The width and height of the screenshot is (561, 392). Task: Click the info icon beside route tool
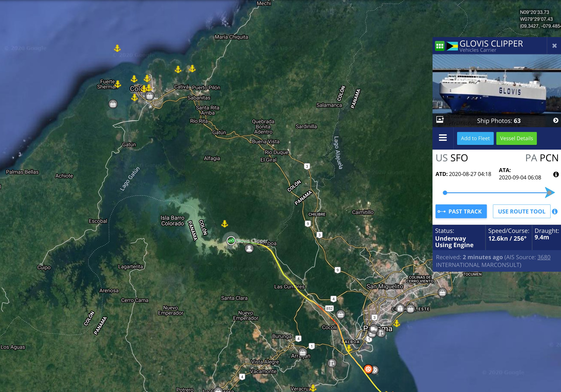[x=555, y=211]
